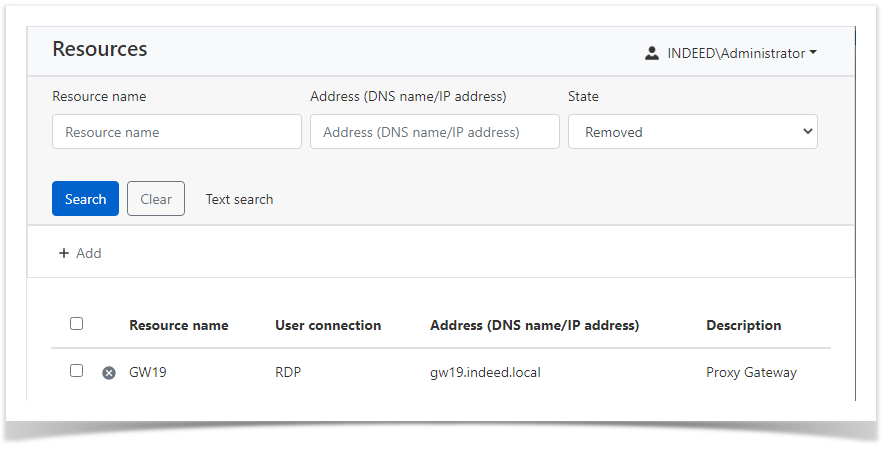Expand the INDEED\Administrator account menu
The image size is (890, 450).
pyautogui.click(x=741, y=53)
